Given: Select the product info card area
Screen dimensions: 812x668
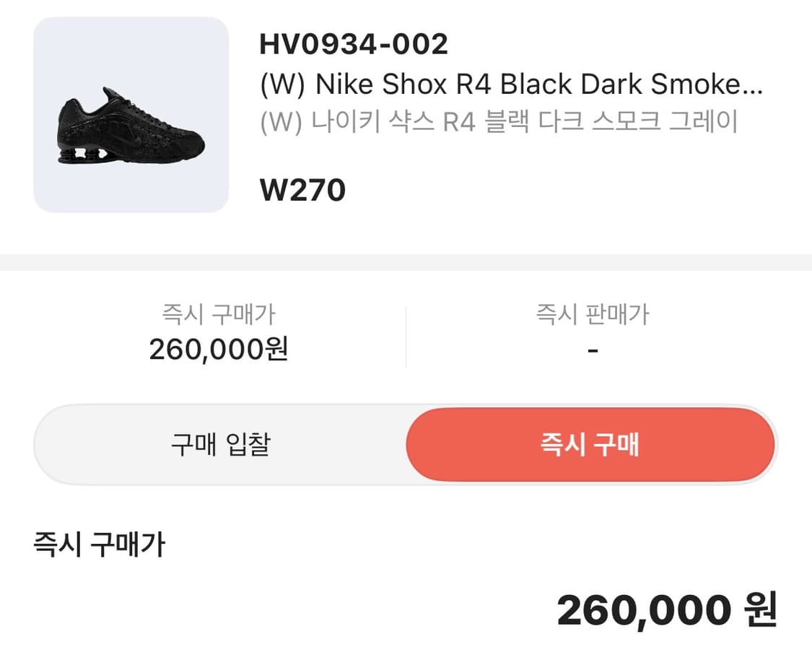Looking at the screenshot, I should pos(404,116).
